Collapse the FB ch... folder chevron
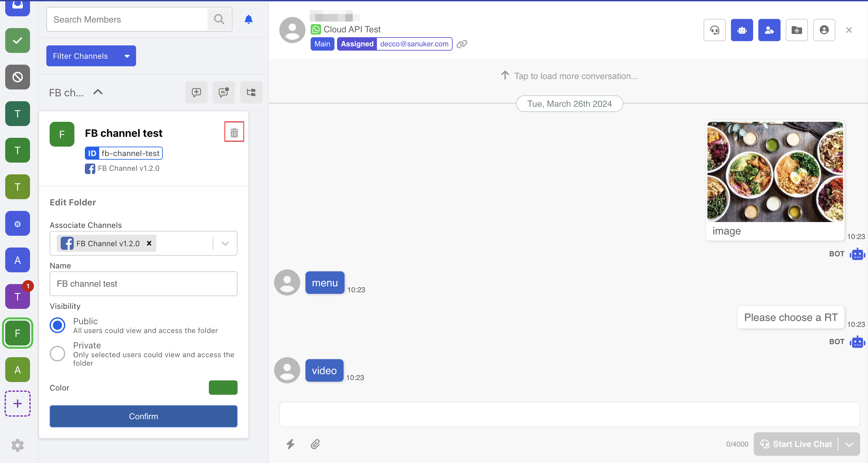Viewport: 868px width, 463px height. click(x=98, y=92)
